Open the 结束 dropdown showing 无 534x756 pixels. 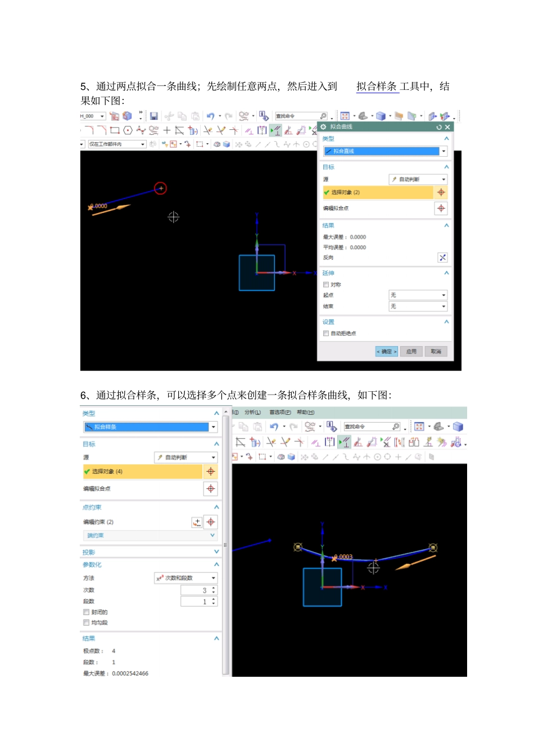click(418, 306)
